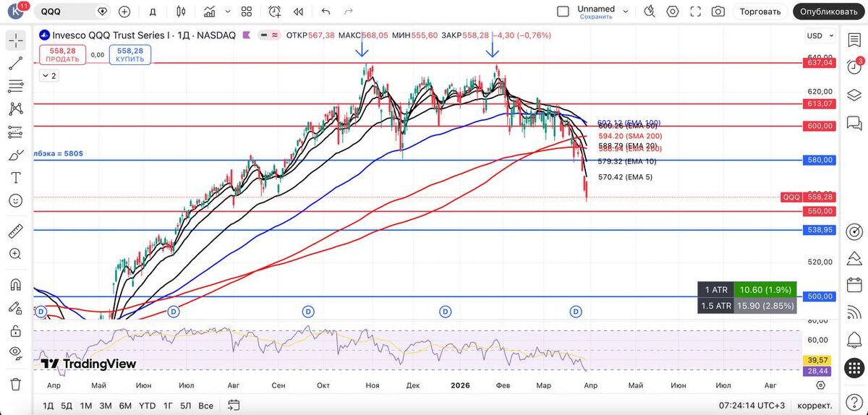Toggle stay-in-drawing-mode pencil lock
Viewport: 868px width, 415px height.
tap(16, 307)
